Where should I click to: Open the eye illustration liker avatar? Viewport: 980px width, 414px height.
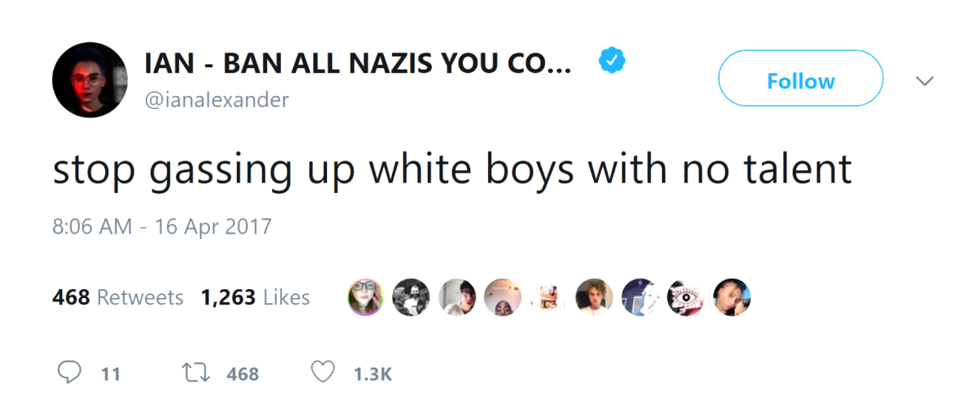pyautogui.click(x=686, y=297)
